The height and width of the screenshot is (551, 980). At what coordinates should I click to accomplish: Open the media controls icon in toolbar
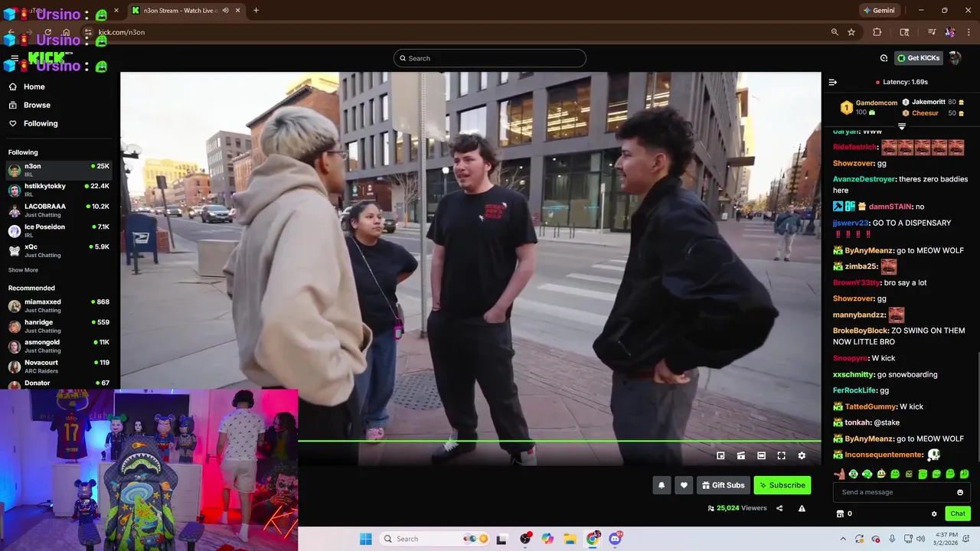(x=932, y=32)
